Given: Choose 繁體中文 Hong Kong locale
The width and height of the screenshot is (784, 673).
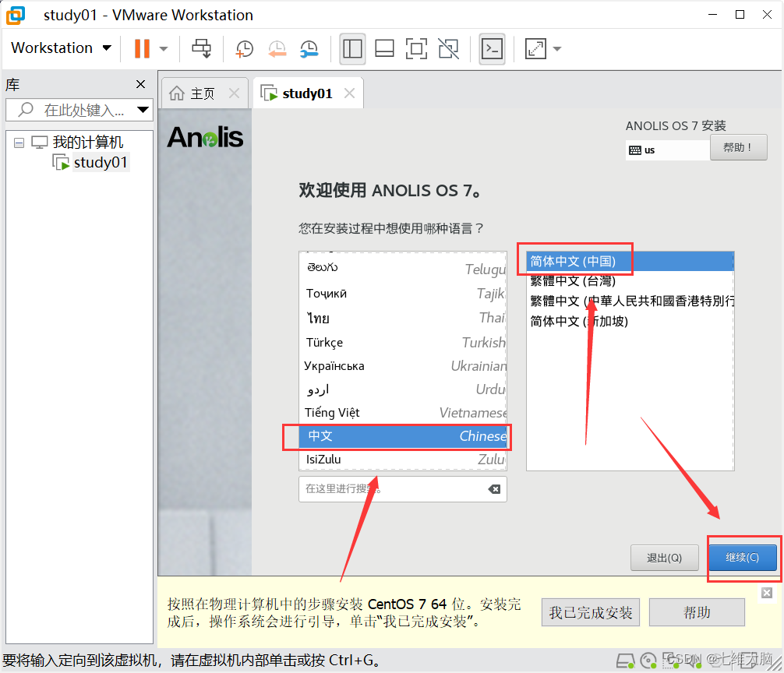Looking at the screenshot, I should tap(630, 301).
